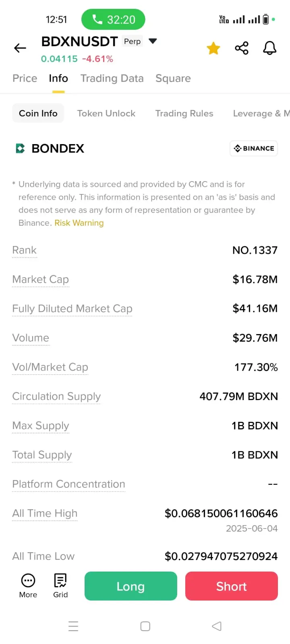Open price alerts bell icon

tap(270, 48)
